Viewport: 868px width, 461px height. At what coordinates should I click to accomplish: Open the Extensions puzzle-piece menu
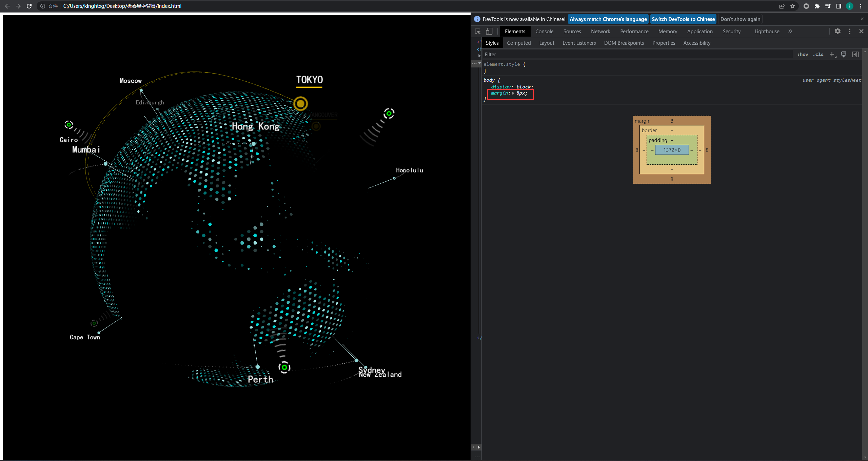[x=817, y=6]
